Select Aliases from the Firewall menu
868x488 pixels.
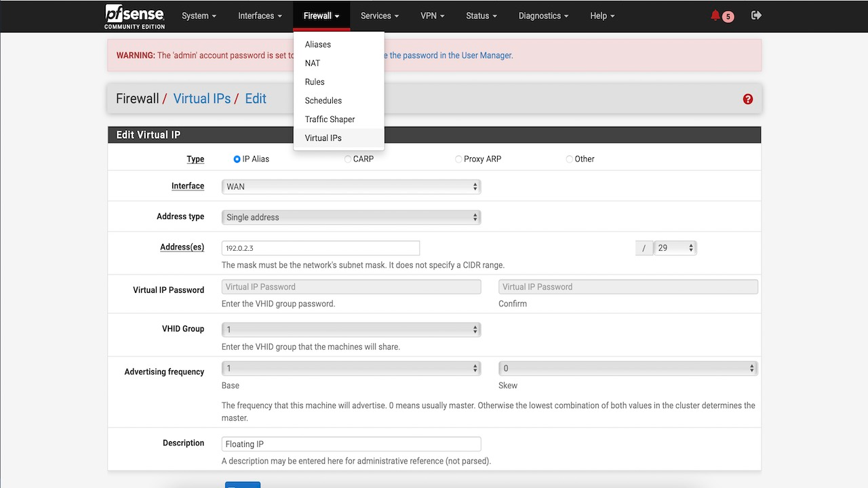(317, 44)
